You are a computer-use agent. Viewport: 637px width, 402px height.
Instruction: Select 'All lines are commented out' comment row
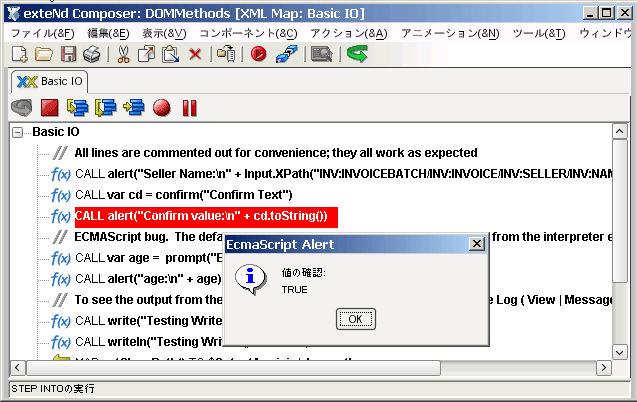click(x=276, y=153)
